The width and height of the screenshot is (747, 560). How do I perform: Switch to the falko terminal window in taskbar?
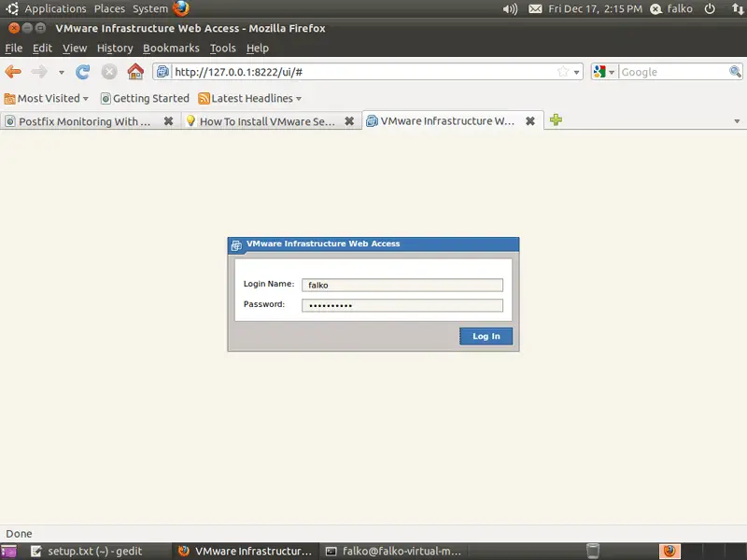click(393, 552)
